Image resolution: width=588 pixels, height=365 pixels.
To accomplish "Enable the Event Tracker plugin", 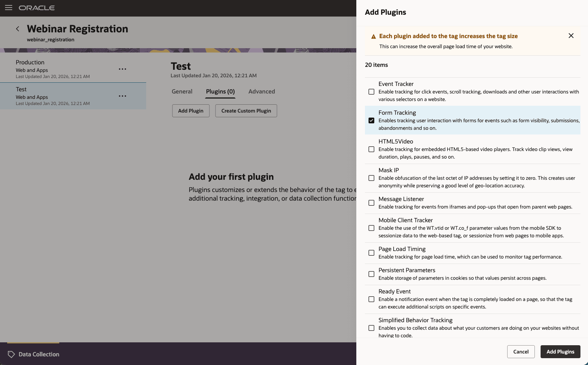I will [x=371, y=92].
